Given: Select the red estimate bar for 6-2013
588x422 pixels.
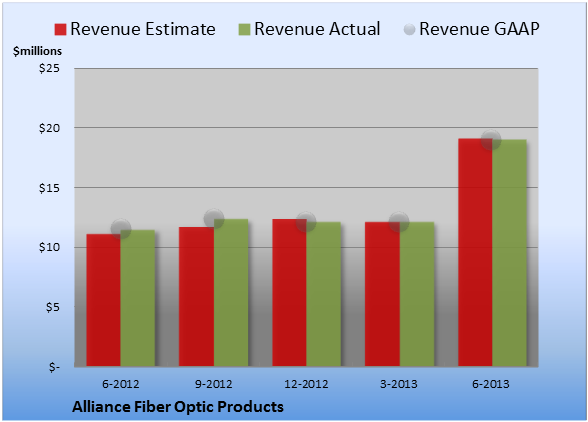Looking at the screenshot, I should 476,252.
